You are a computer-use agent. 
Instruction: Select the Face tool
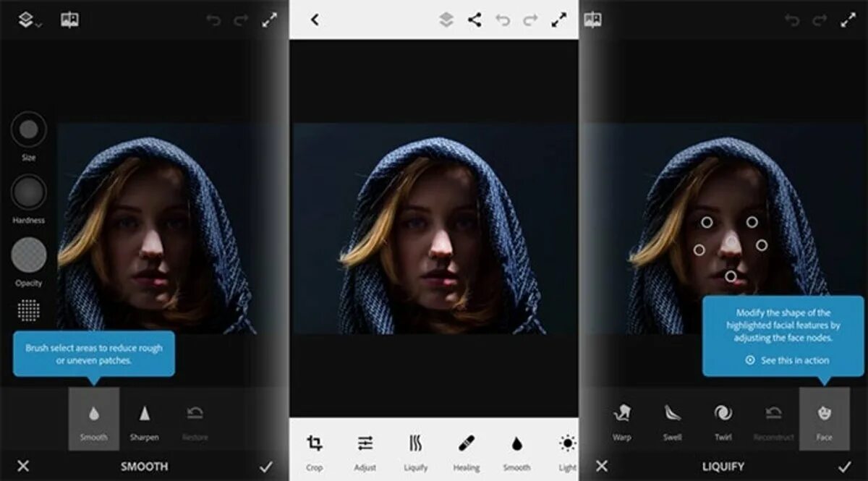pyautogui.click(x=825, y=419)
